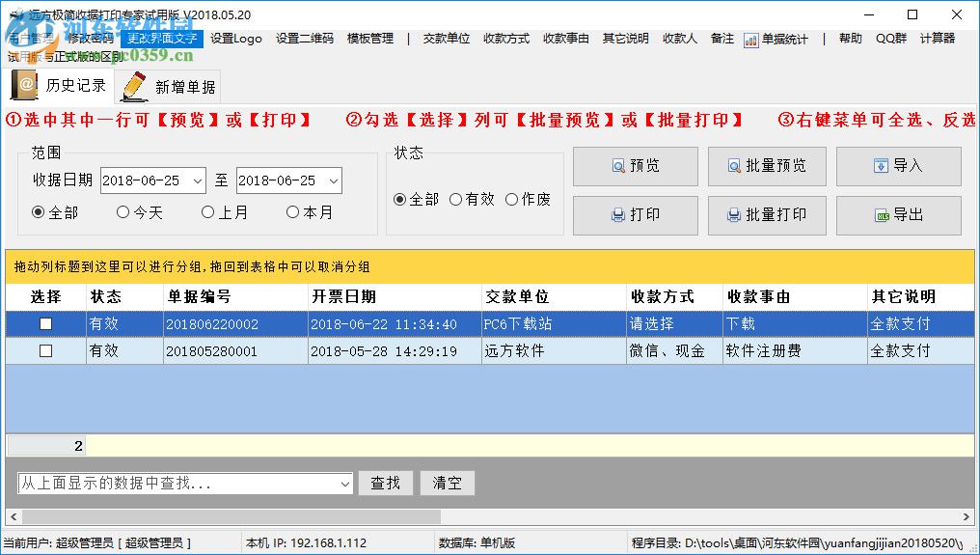The width and height of the screenshot is (980, 555).
Task: Launch the 计算器 menu item
Action: tap(938, 39)
